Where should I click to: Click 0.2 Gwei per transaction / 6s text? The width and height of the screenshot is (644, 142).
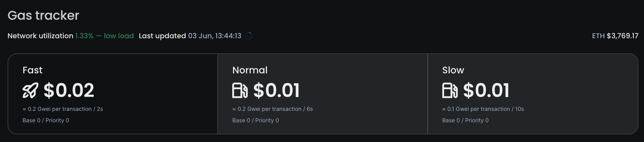click(273, 109)
